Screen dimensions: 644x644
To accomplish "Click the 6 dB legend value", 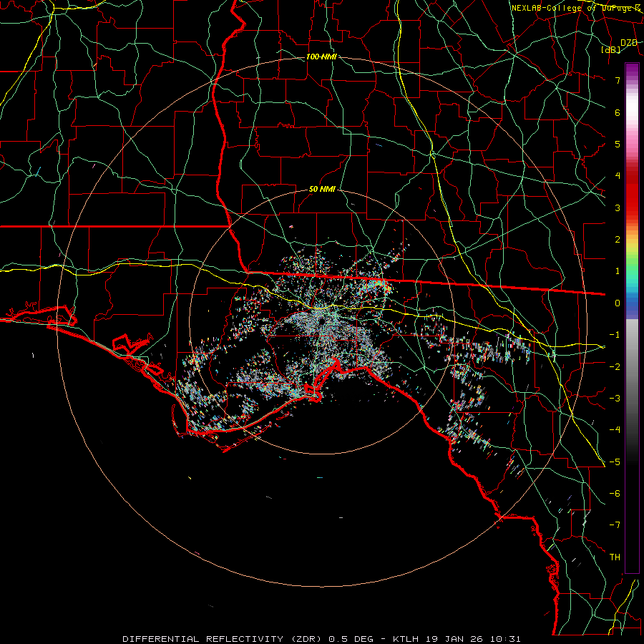I will (618, 112).
